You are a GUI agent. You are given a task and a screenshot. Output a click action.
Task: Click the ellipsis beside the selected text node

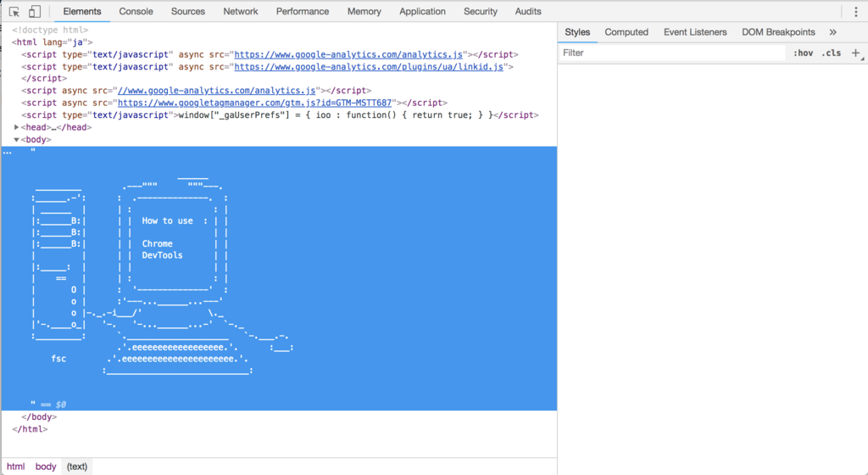(7, 153)
